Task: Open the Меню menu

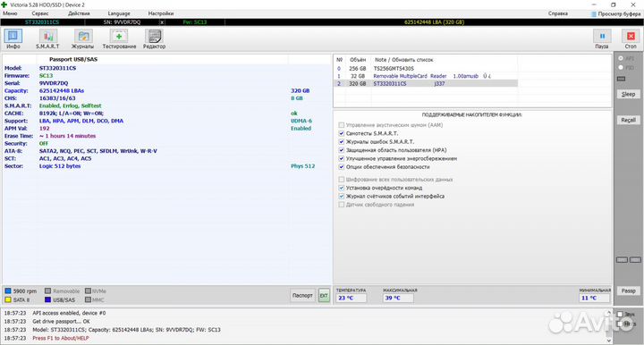Action: tap(10, 13)
